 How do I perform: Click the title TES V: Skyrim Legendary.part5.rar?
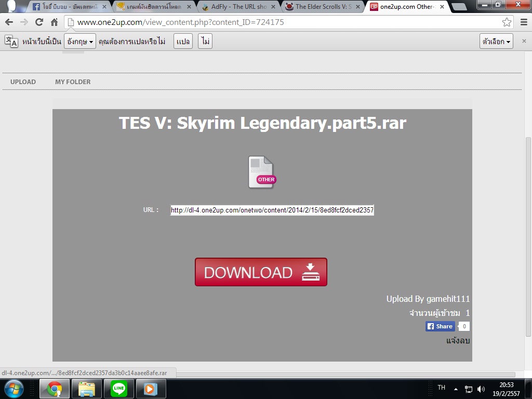(x=262, y=123)
